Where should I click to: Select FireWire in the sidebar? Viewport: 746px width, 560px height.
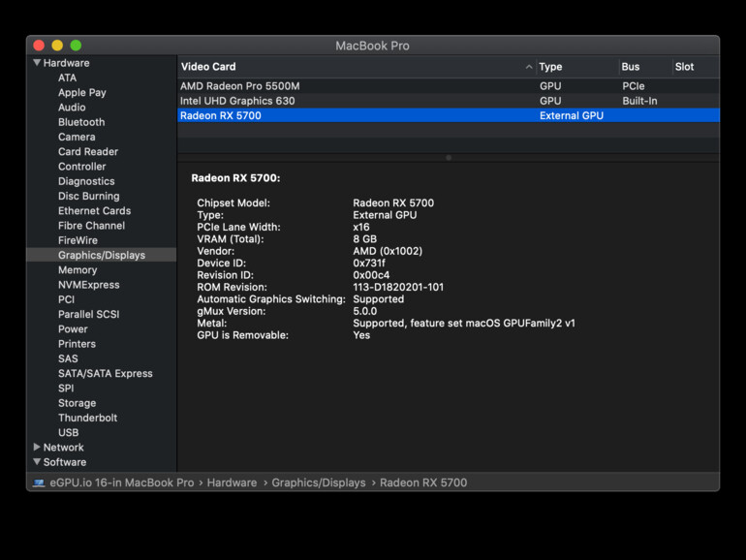click(78, 240)
